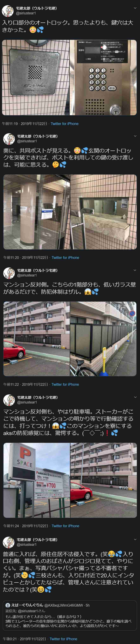The image size is (140, 644).
Task: Open avatar on the 午前11:20 tweet
Action: (x=9, y=138)
